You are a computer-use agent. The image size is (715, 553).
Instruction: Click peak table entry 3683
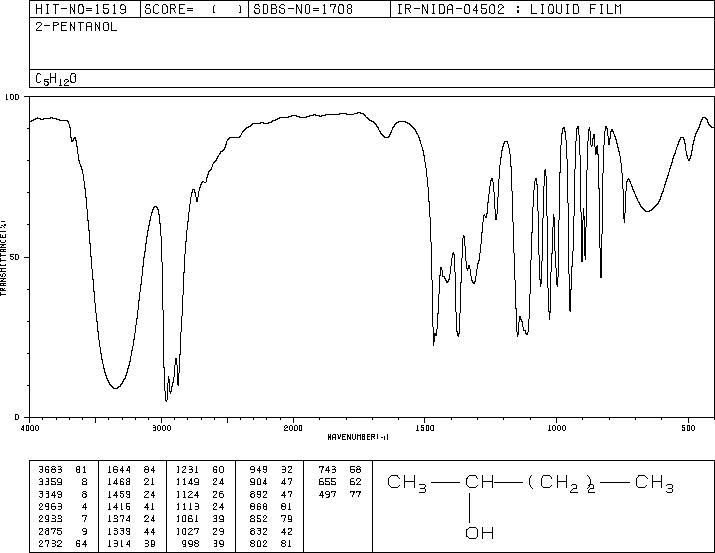click(50, 470)
